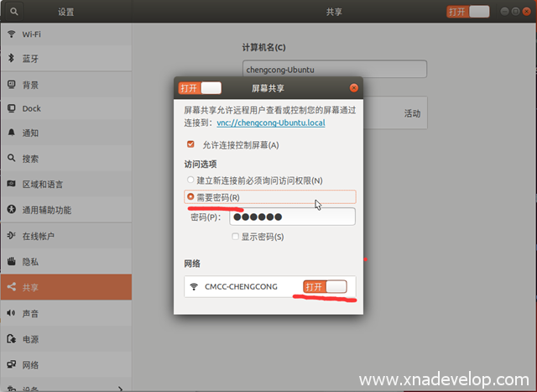Open the 隐私 settings section
The height and width of the screenshot is (392, 537).
tap(30, 262)
